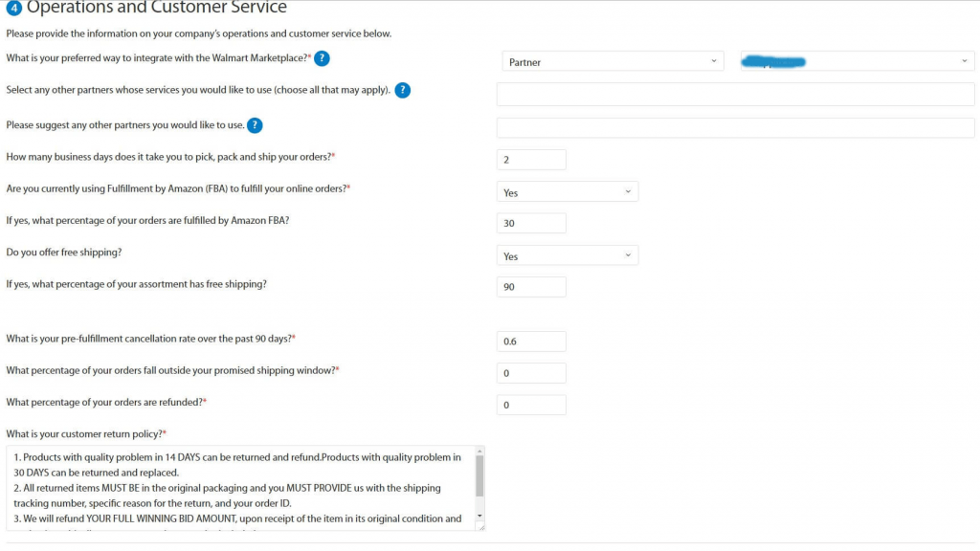
Task: Click the pick, pack and ship days field
Action: 531,160
